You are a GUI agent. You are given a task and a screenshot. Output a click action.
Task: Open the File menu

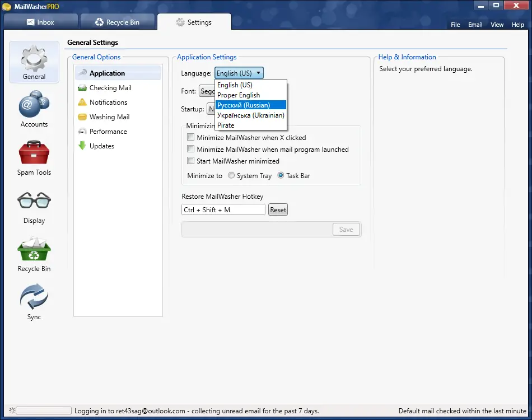tap(455, 25)
